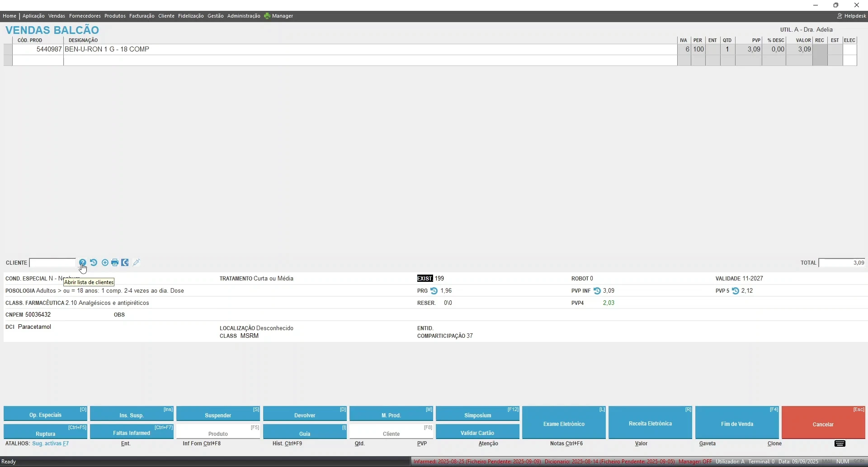
Task: Open the Sug. activas F7 shortcut link
Action: pos(50,444)
